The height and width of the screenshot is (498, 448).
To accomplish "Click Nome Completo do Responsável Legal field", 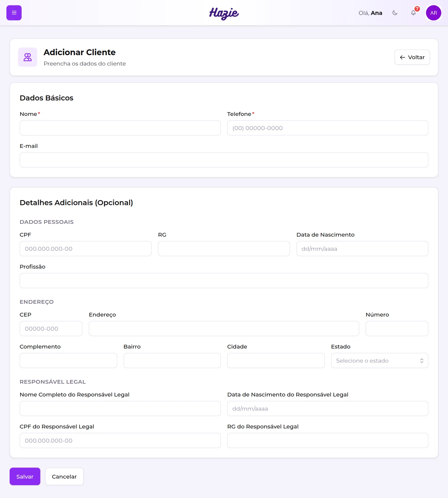I will [120, 408].
